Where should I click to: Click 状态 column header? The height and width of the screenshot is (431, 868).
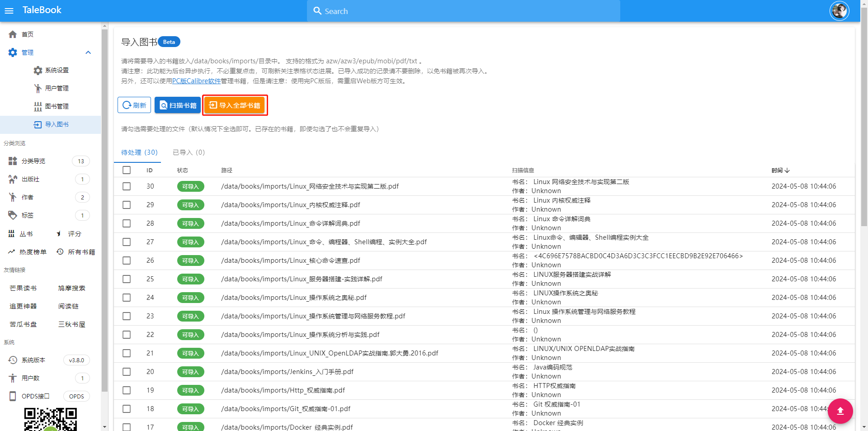pos(182,171)
